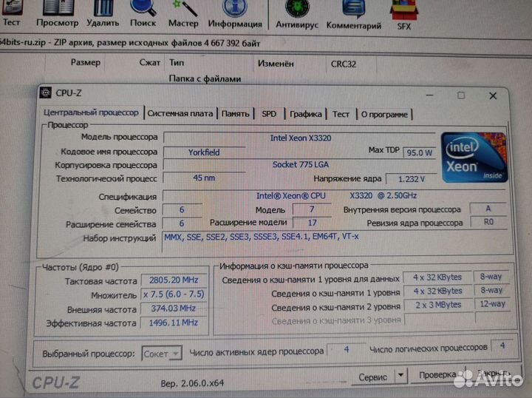Click the MMX, SSE instruction set field
This screenshot has height=398, width=532.
pos(337,242)
